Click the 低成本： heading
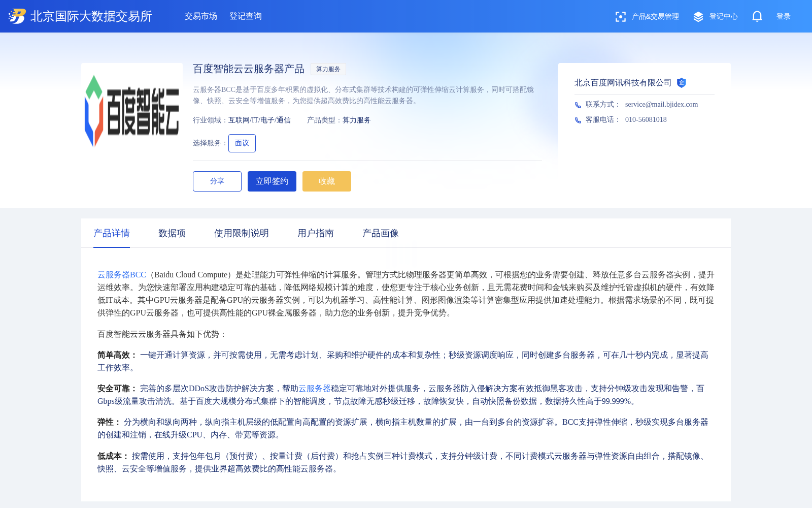The image size is (812, 508). 114,456
